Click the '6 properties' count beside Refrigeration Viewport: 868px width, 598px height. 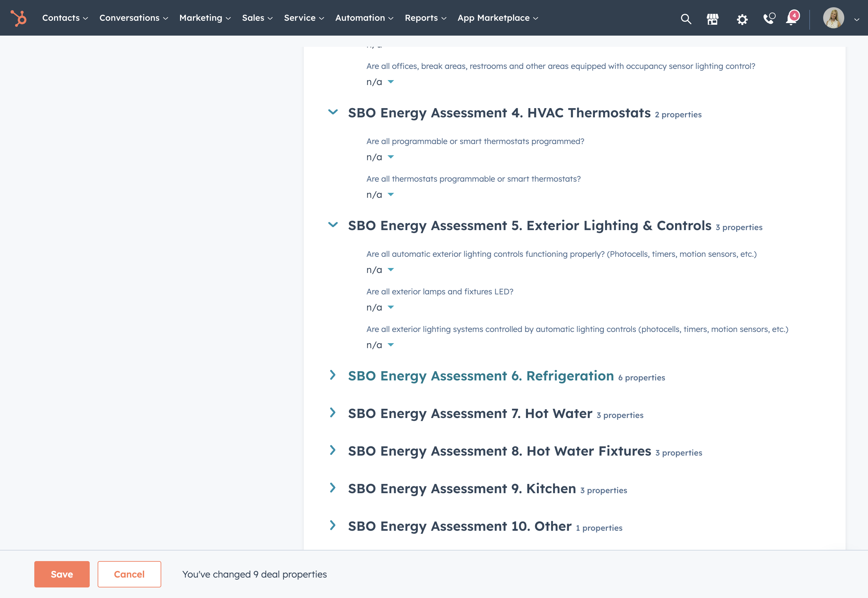(x=642, y=377)
